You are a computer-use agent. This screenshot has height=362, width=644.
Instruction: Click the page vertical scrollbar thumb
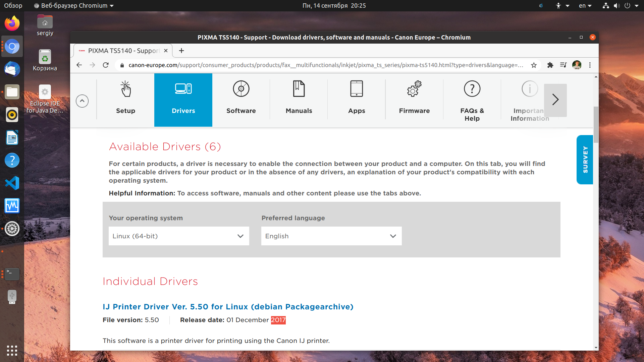[596, 125]
